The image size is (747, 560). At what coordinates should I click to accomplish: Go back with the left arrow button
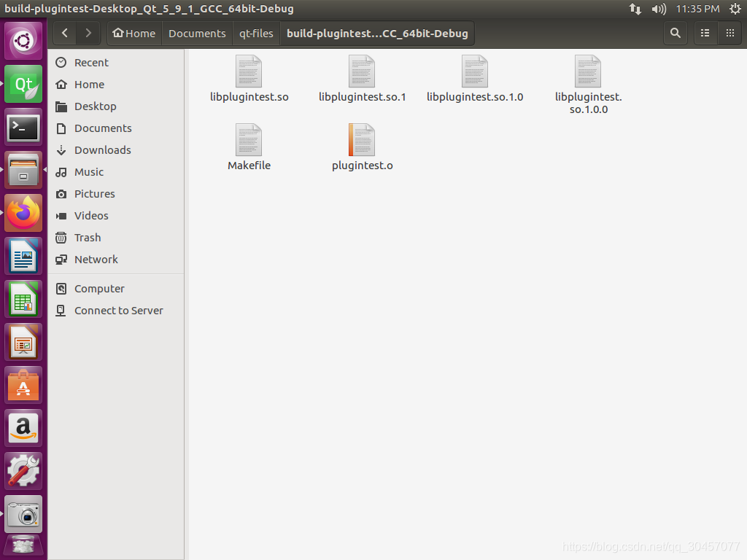65,33
